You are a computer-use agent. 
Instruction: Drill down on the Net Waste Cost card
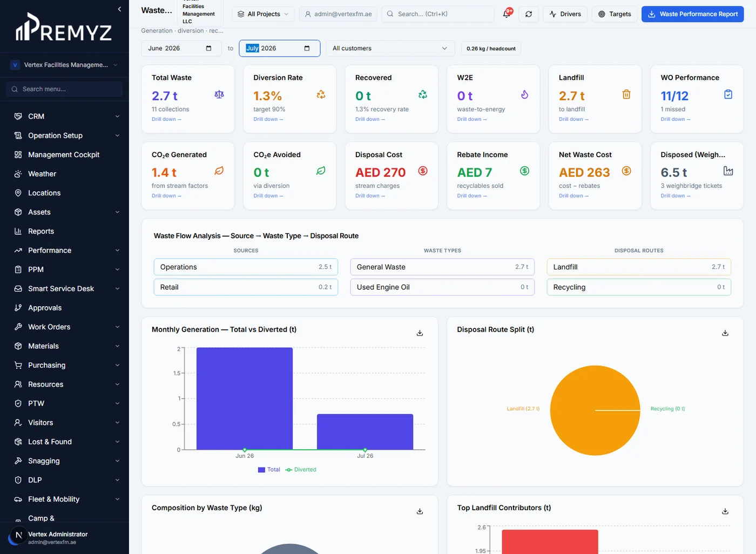573,196
